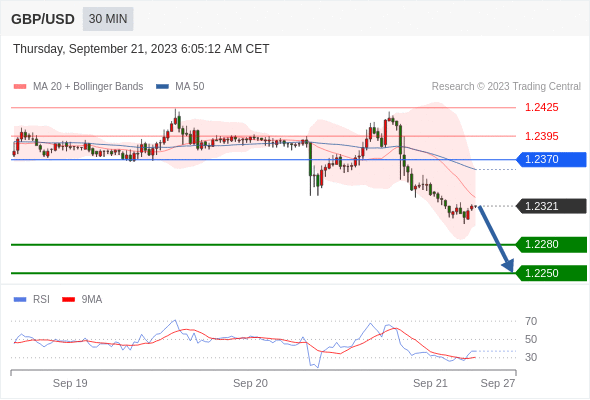Viewport: 590px width, 400px height.
Task: Select the 1.2280 green support label
Action: [551, 245]
